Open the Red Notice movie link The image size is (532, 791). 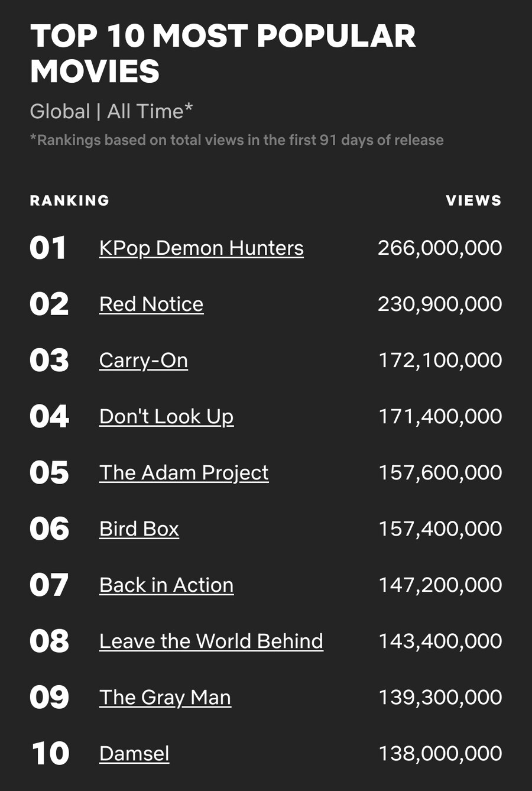[x=151, y=304]
